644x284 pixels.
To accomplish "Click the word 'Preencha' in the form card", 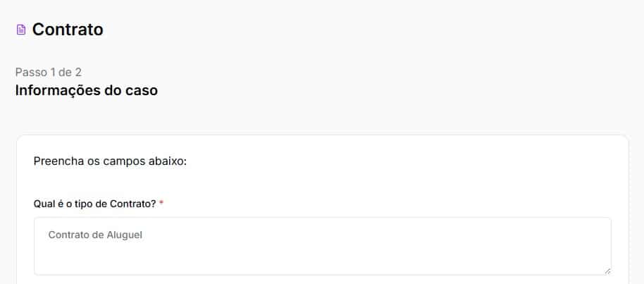I will point(54,161).
